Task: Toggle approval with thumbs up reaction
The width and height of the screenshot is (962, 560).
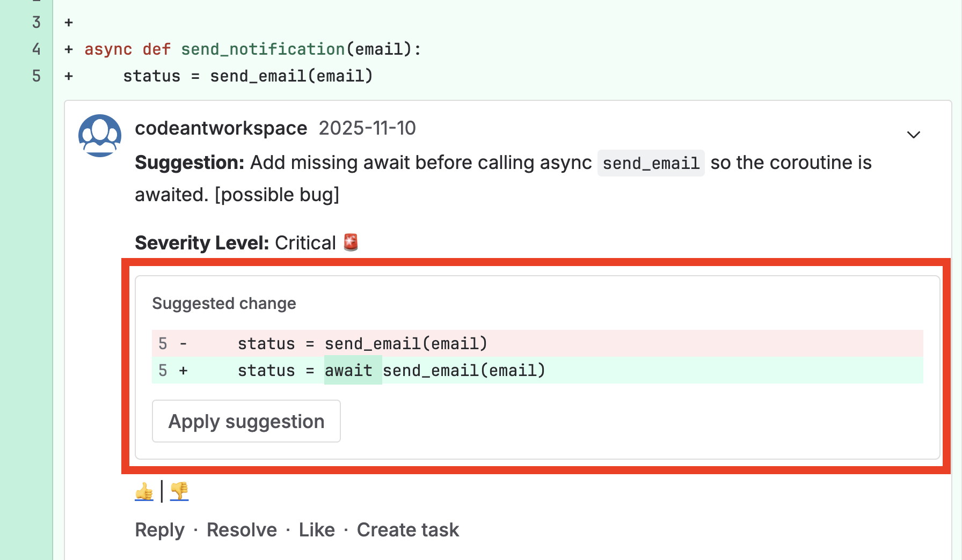Action: coord(144,491)
